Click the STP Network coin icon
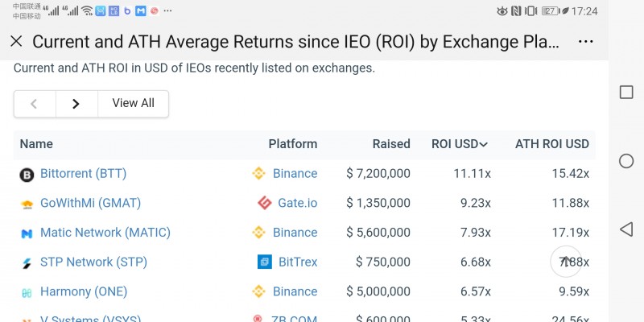Screen dimensions: 644x322 click(x=26, y=262)
